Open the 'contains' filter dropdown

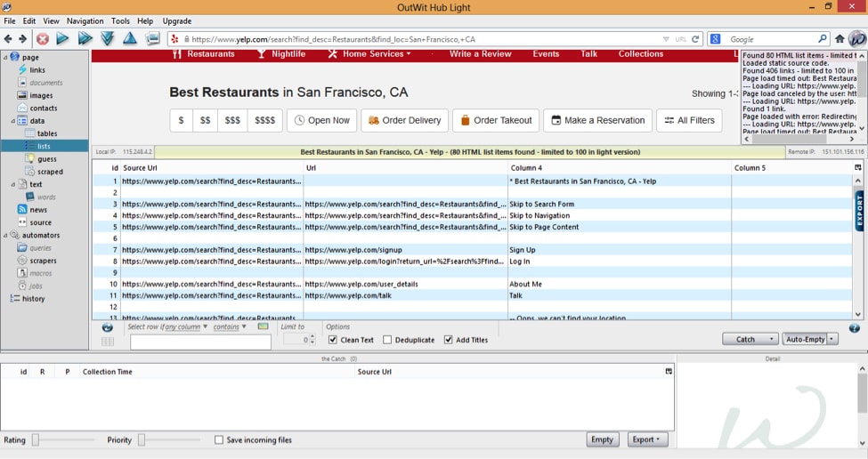coord(230,326)
